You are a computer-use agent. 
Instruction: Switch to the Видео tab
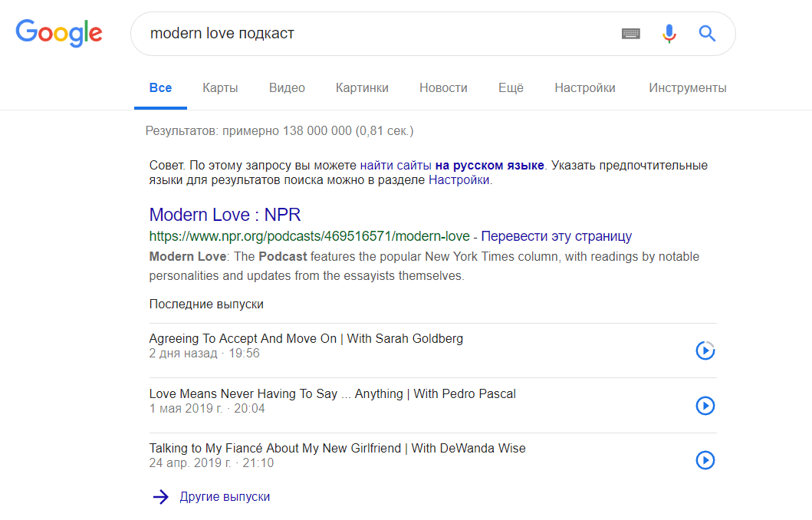287,88
